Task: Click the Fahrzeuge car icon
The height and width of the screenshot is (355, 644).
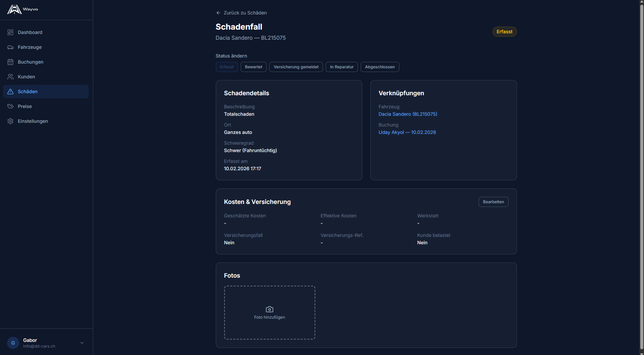Action: click(10, 47)
